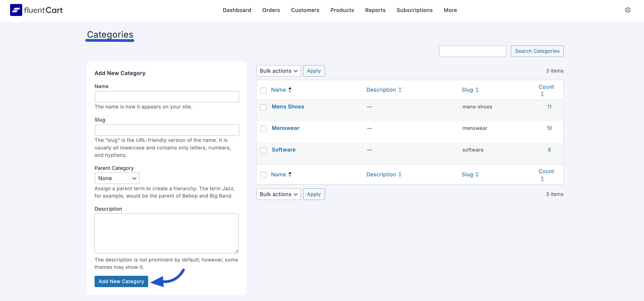Click the fluentCart logo

(36, 10)
